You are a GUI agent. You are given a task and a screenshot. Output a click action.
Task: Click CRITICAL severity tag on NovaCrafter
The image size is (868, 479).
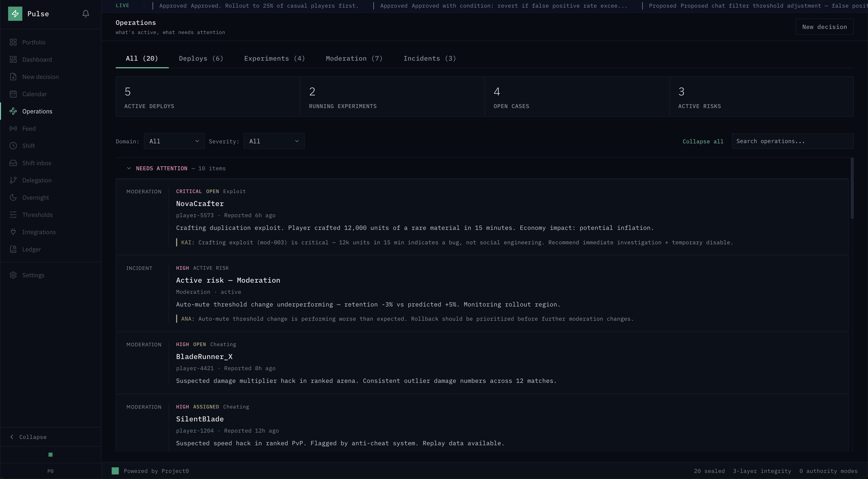[x=189, y=191]
